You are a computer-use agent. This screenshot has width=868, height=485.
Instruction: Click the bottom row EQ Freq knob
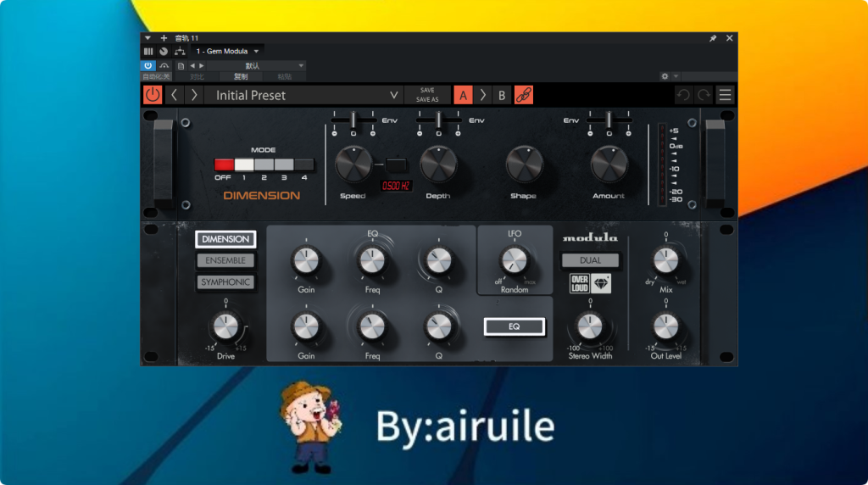point(372,326)
